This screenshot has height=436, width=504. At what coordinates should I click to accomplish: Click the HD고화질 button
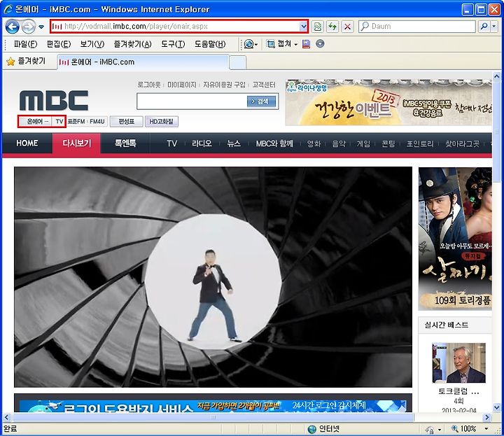tap(162, 122)
